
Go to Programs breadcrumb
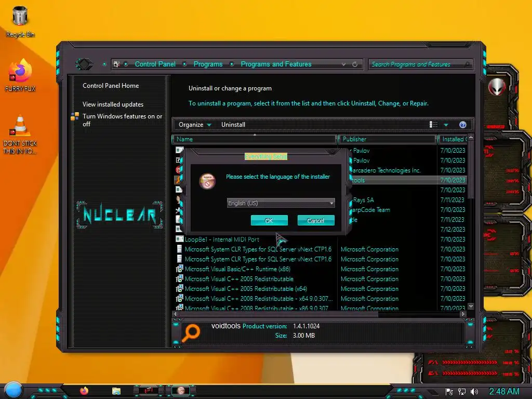tap(208, 64)
